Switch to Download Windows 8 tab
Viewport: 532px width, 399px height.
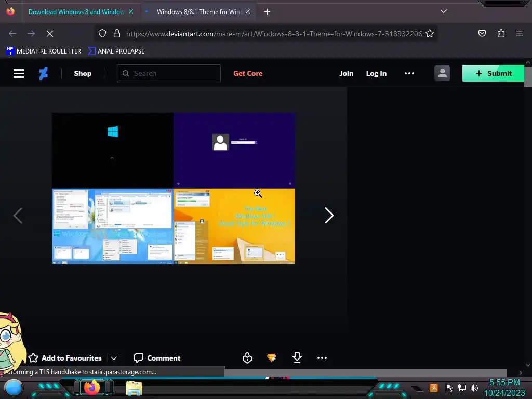(x=76, y=12)
